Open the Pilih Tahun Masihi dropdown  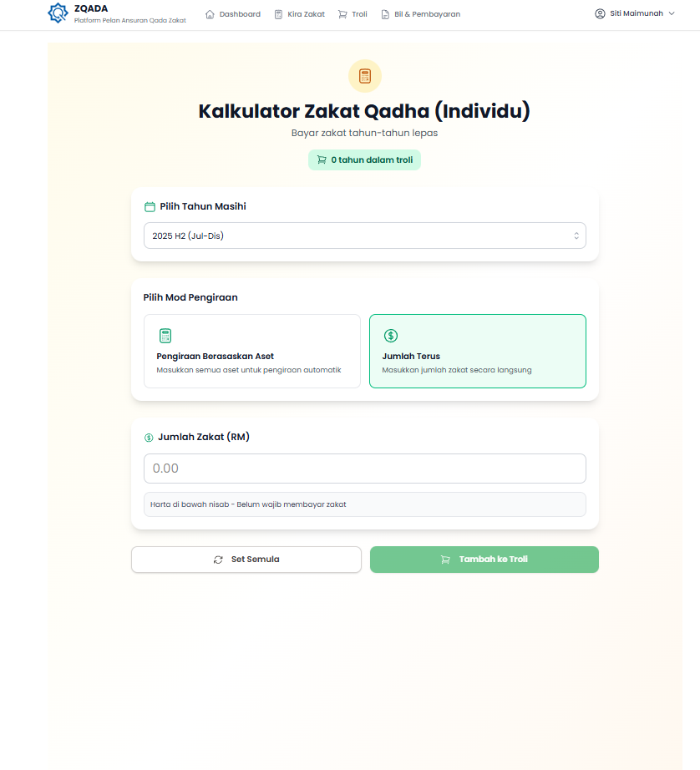[365, 236]
